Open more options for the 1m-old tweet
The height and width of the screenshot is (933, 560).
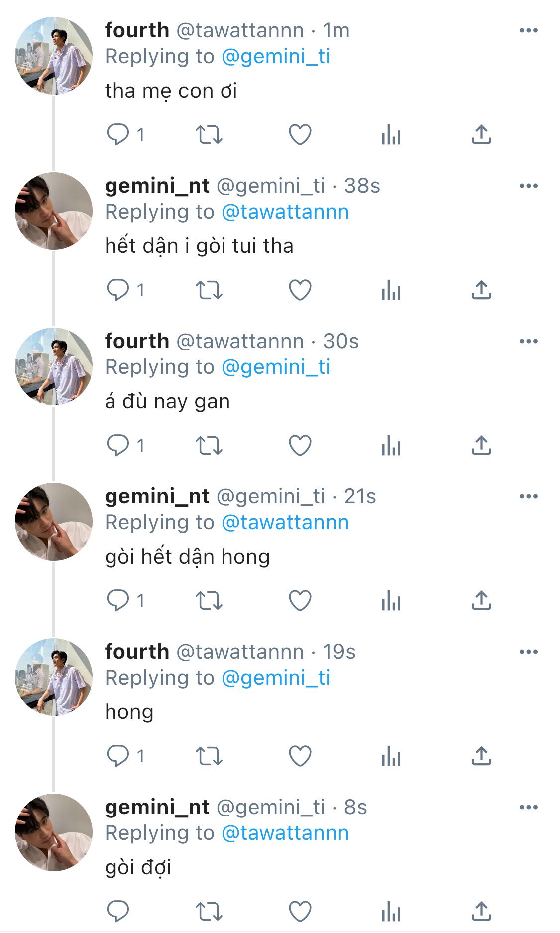[528, 30]
